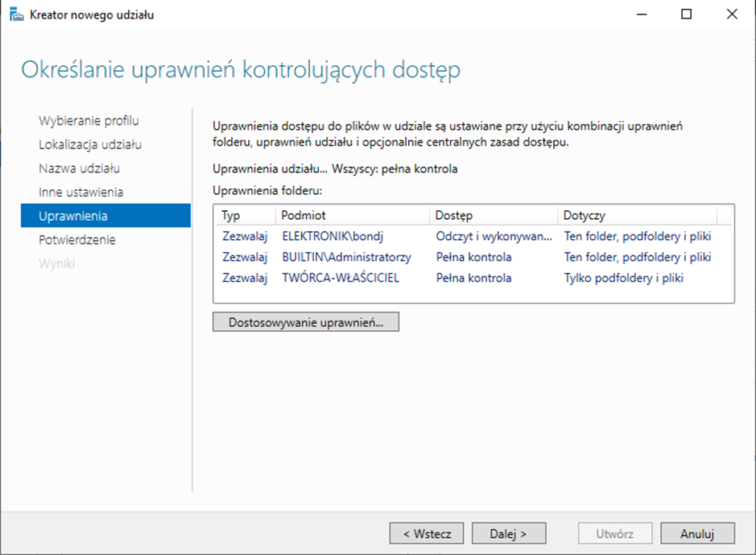Open Lokalizacja udziału step
The image size is (756, 555).
tap(90, 145)
